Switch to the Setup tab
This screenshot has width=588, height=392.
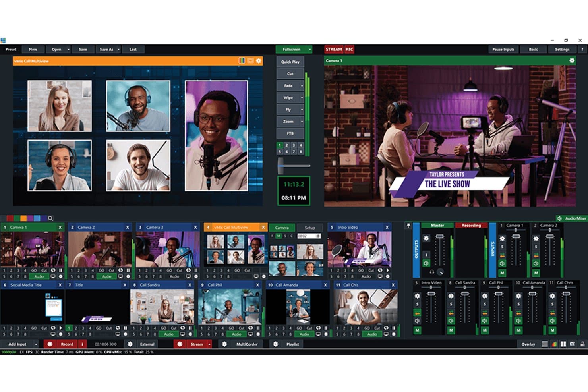[x=310, y=228]
